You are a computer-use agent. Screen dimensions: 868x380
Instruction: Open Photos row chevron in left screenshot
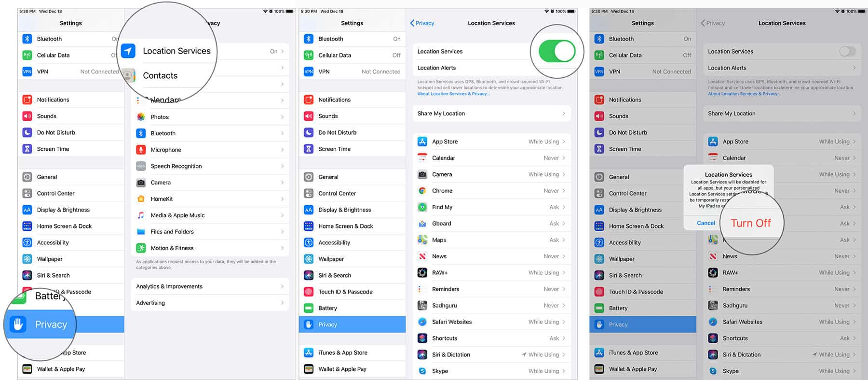point(282,117)
